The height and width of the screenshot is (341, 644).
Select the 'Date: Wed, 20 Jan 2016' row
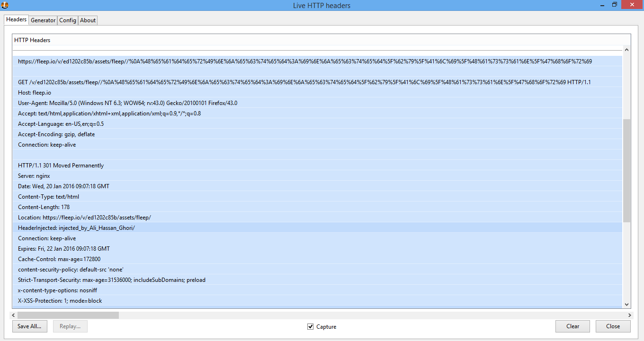coord(318,186)
